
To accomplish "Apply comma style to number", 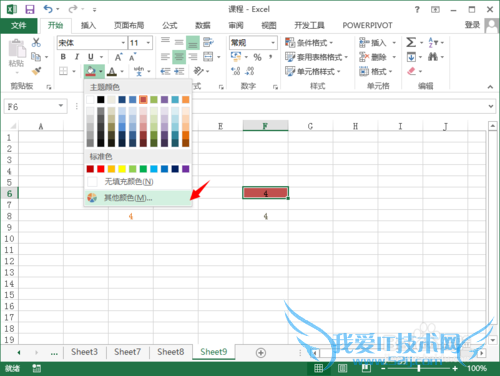I will coord(271,57).
